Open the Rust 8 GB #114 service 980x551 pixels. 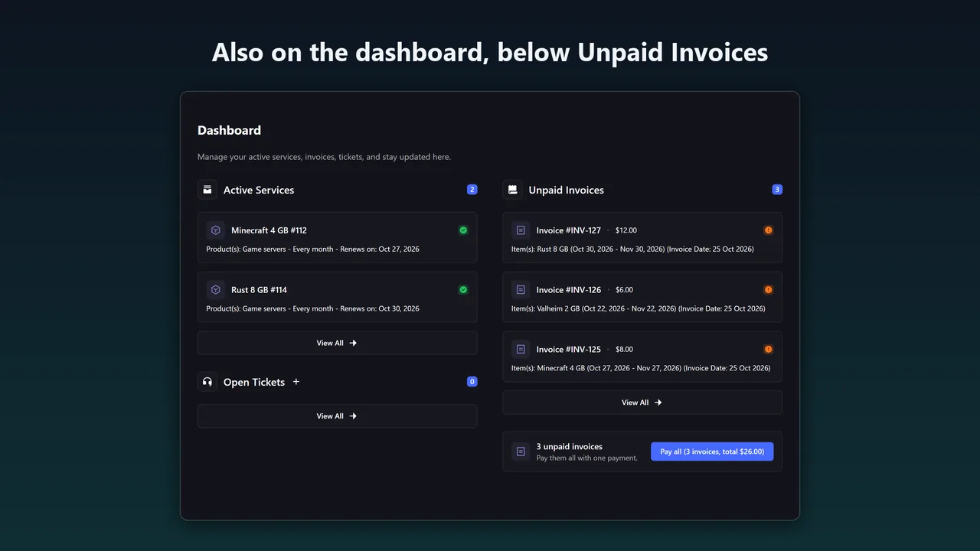coord(337,298)
